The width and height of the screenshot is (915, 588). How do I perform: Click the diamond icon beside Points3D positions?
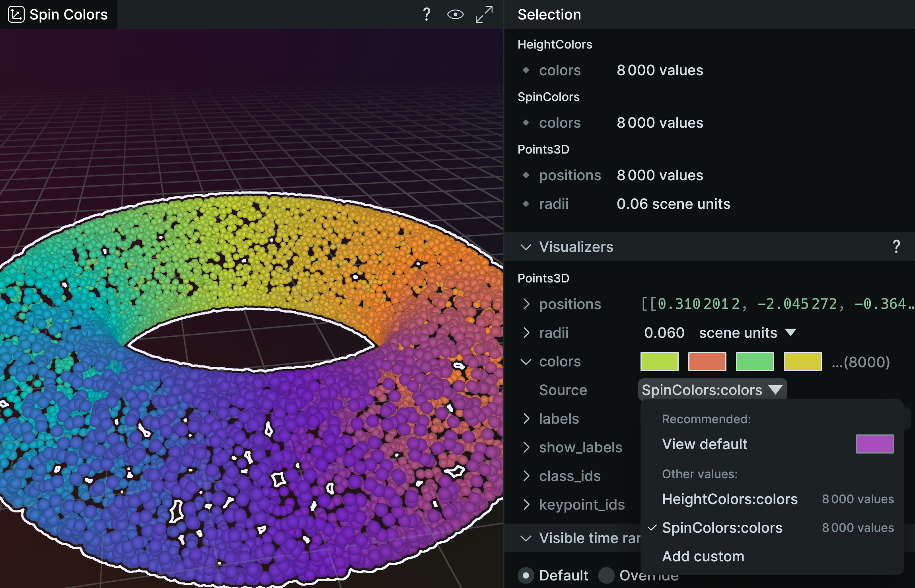pos(526,175)
